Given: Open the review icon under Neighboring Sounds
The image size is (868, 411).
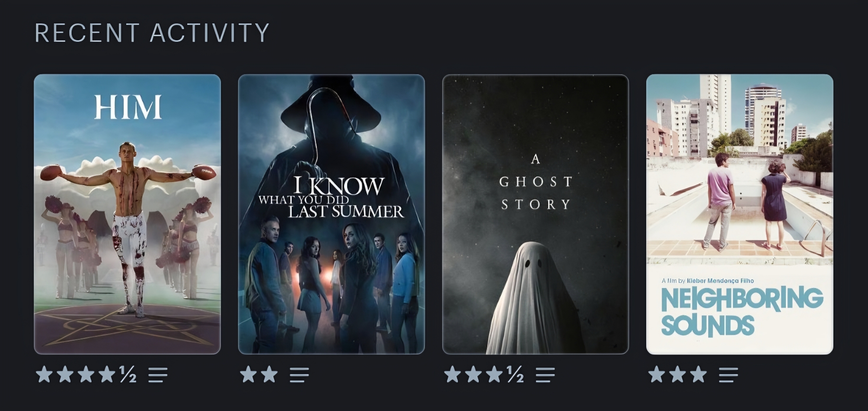Looking at the screenshot, I should click(728, 375).
